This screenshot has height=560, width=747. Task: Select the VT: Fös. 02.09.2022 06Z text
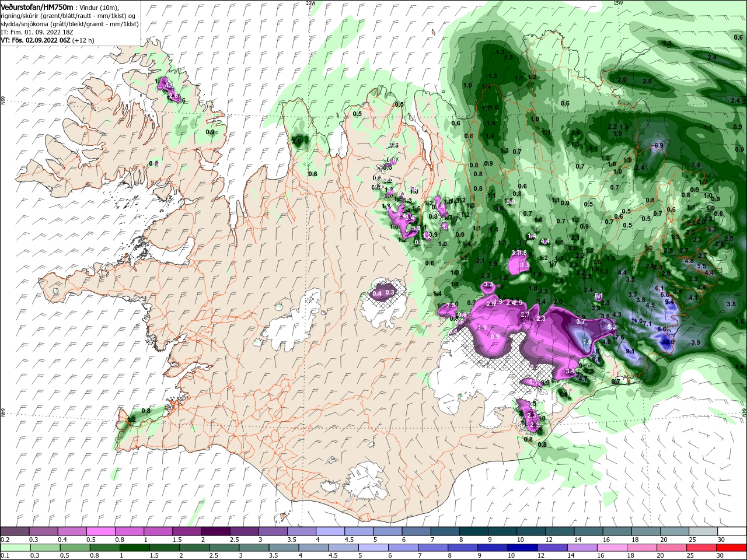[x=36, y=40]
